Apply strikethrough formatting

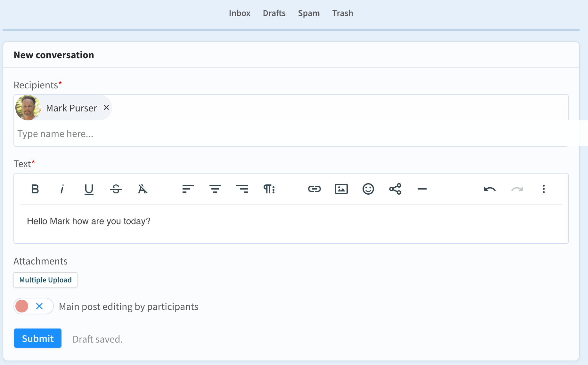[x=116, y=189]
